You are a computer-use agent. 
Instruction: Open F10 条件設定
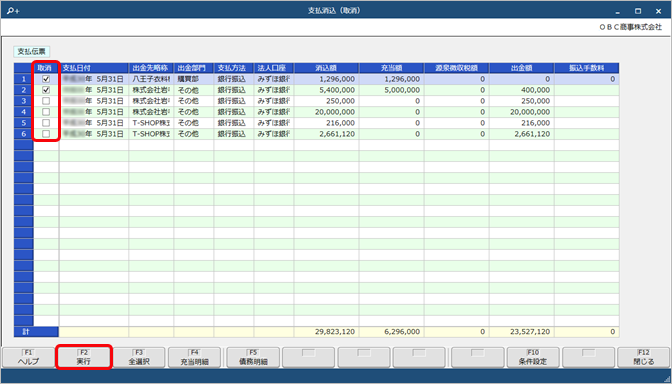533,357
